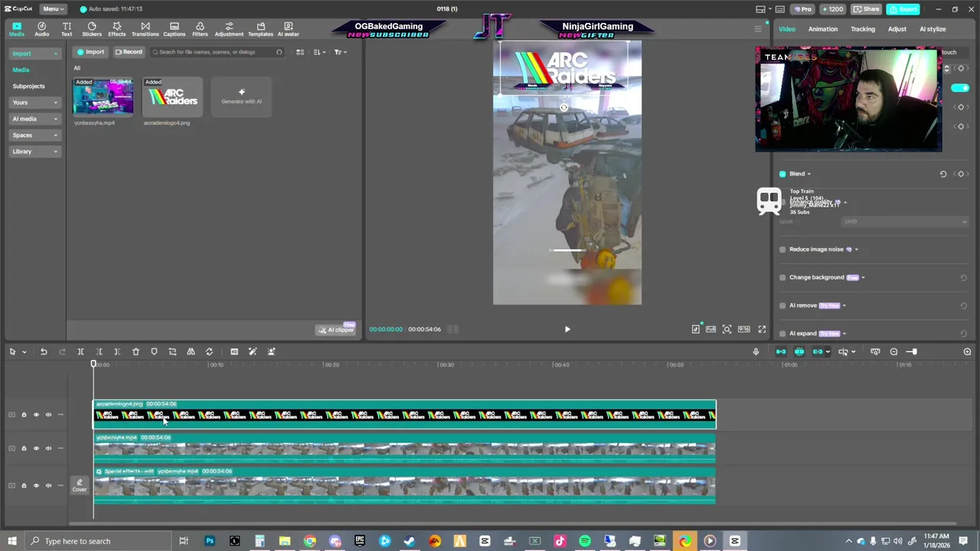Click the AI clipper button

pos(337,330)
